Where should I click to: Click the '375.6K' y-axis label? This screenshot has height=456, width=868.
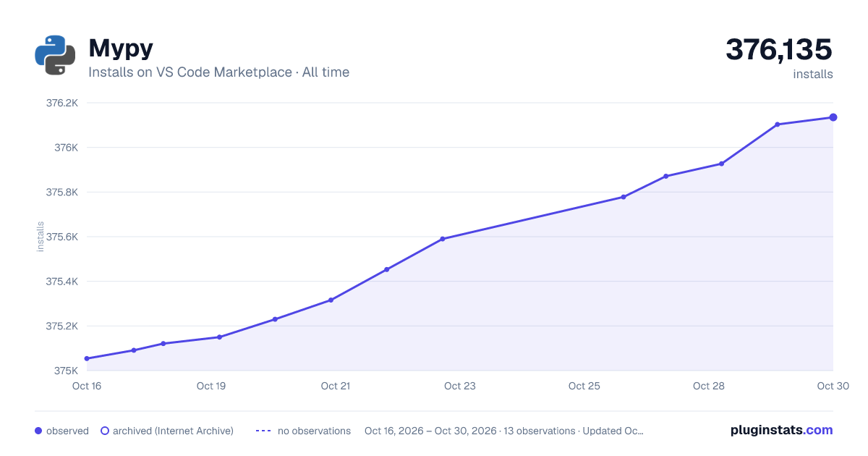click(61, 237)
